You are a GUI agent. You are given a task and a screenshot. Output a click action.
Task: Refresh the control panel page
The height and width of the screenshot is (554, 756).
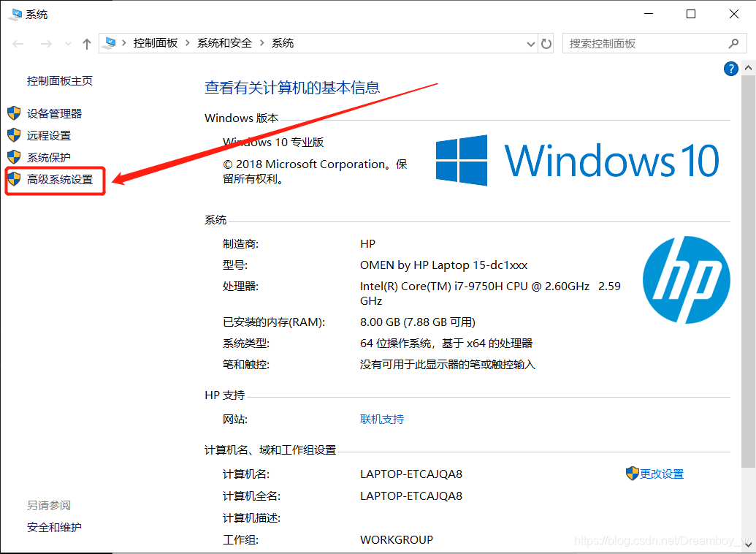(546, 43)
